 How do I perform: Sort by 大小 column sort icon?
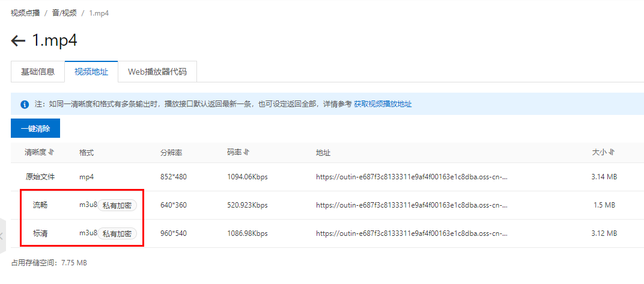tap(612, 153)
